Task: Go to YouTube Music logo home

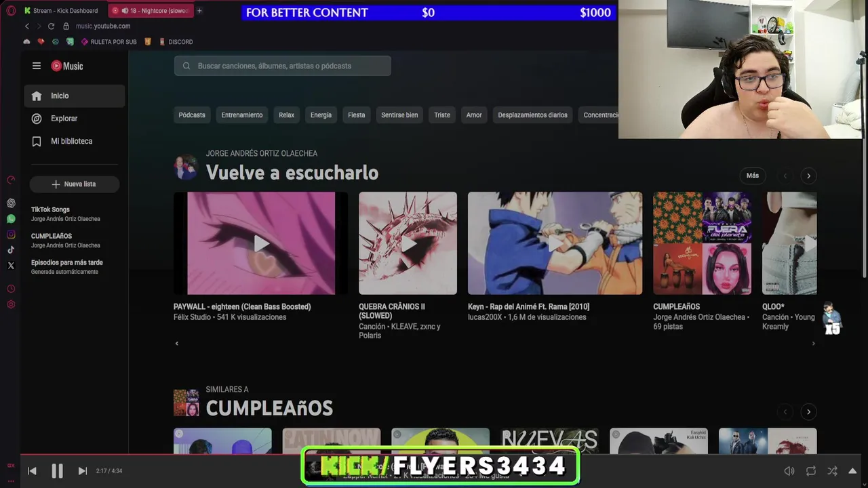Action: (x=67, y=66)
